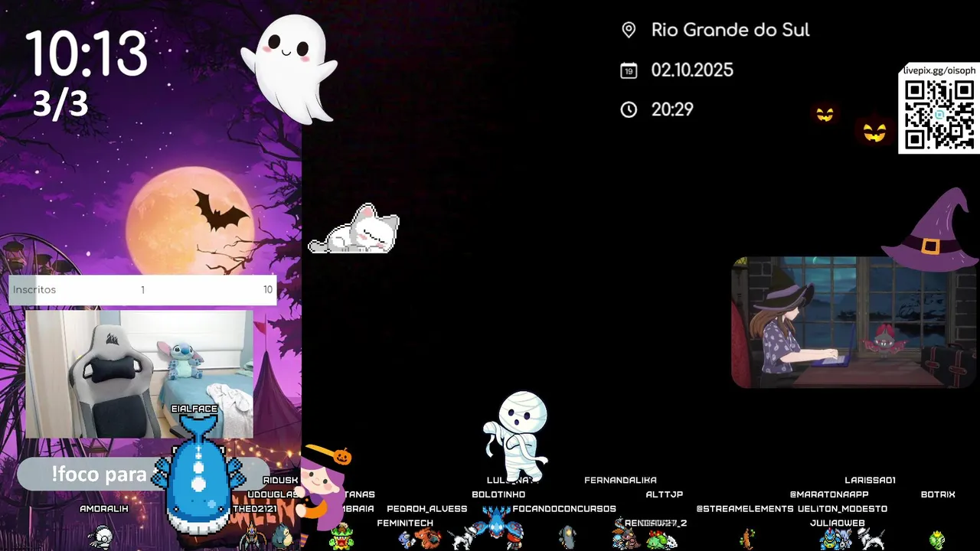Screen dimensions: 980x551
Task: Click the username RIDUSK
Action: [280, 480]
